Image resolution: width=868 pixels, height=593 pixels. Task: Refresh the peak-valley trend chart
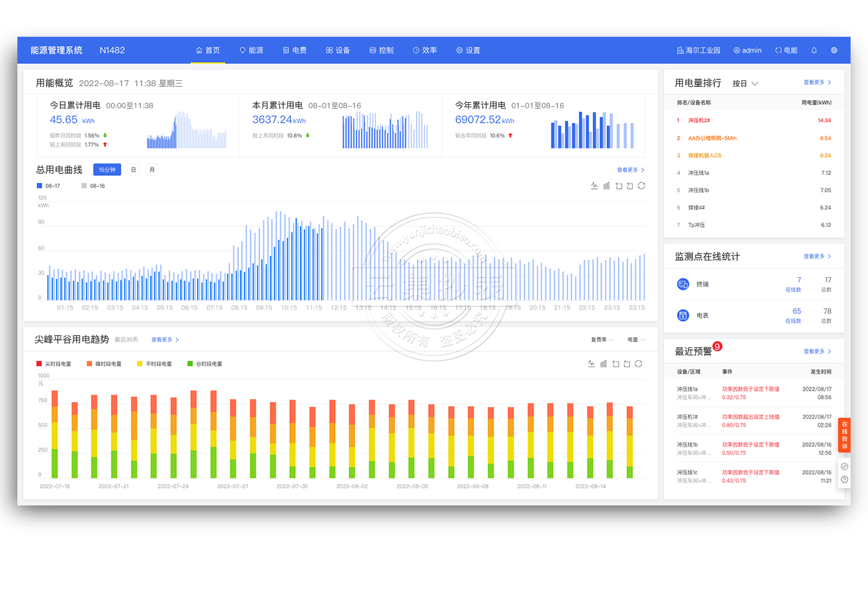click(638, 363)
